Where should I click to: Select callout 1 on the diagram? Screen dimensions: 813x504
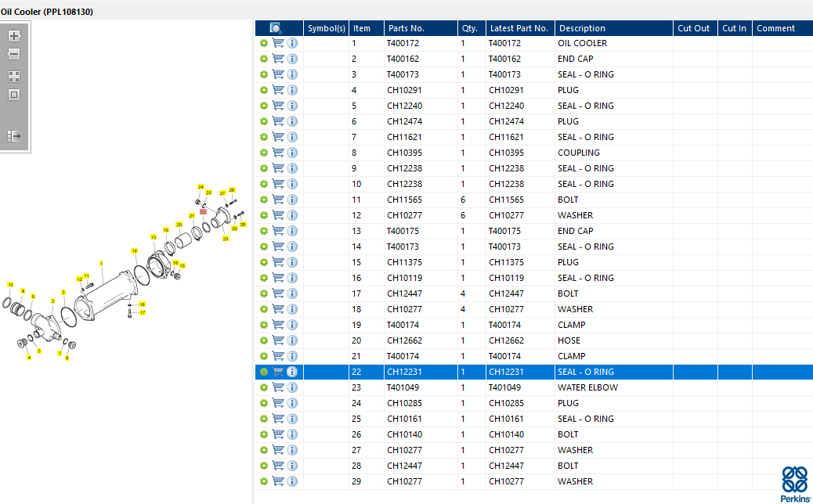click(x=101, y=264)
